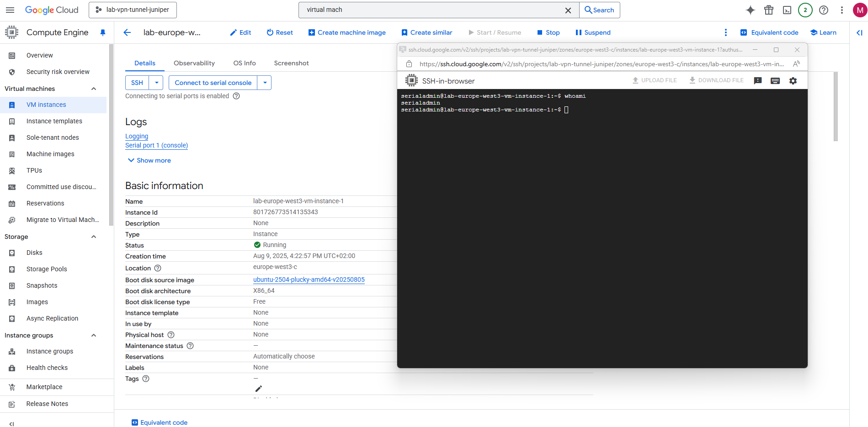Edit tags with the pencil icon
This screenshot has height=427, width=868.
[x=258, y=389]
